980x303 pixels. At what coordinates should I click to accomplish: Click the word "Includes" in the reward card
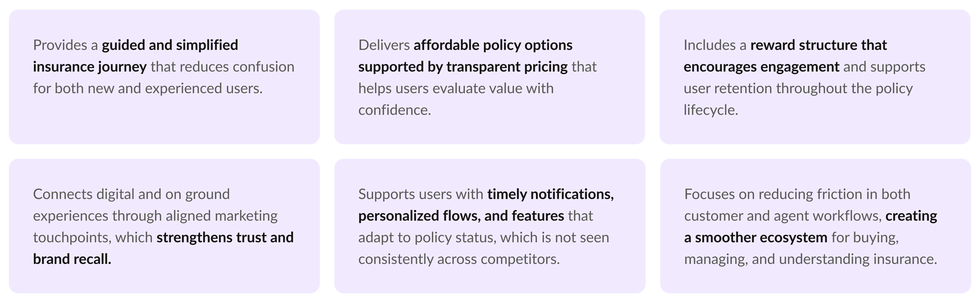(709, 45)
